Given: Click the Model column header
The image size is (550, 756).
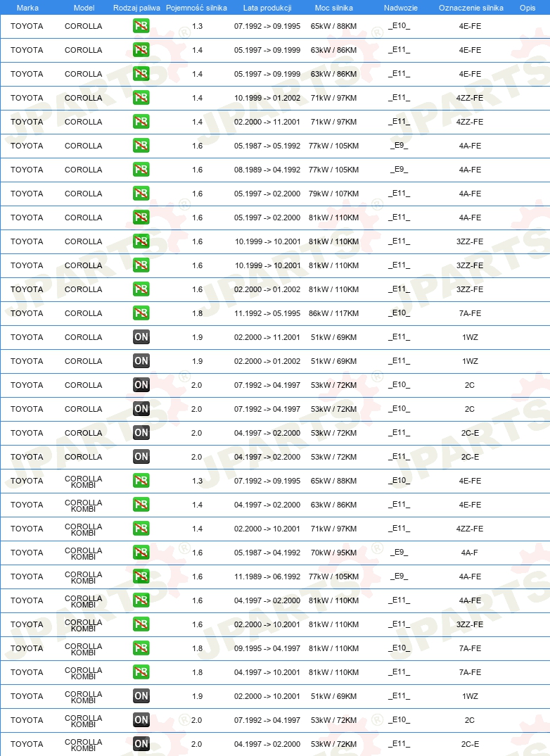Looking at the screenshot, I should point(84,8).
